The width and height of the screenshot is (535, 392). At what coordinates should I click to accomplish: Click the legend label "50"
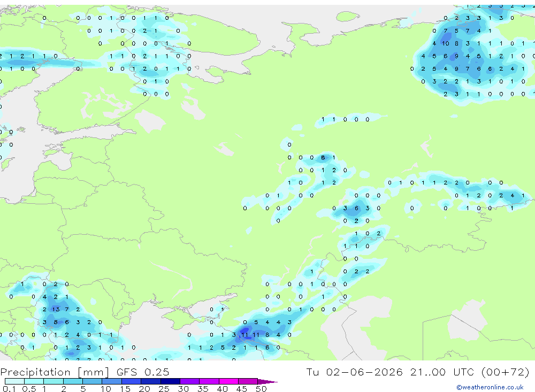[261, 389]
